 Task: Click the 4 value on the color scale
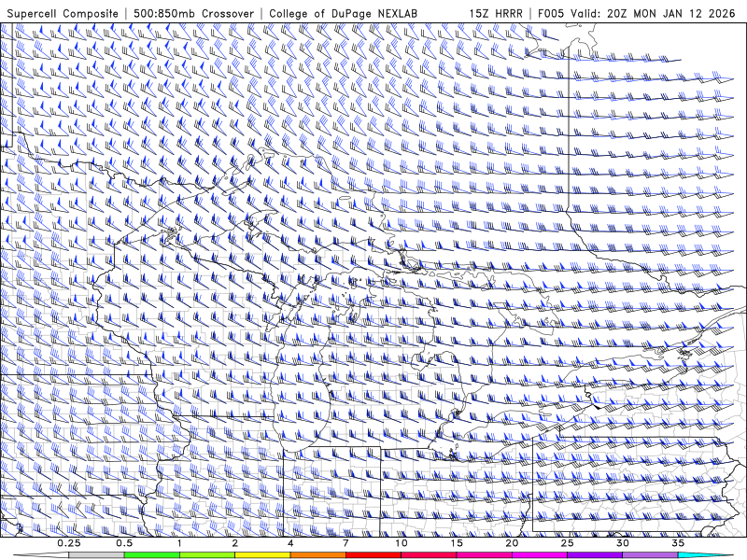(x=290, y=543)
